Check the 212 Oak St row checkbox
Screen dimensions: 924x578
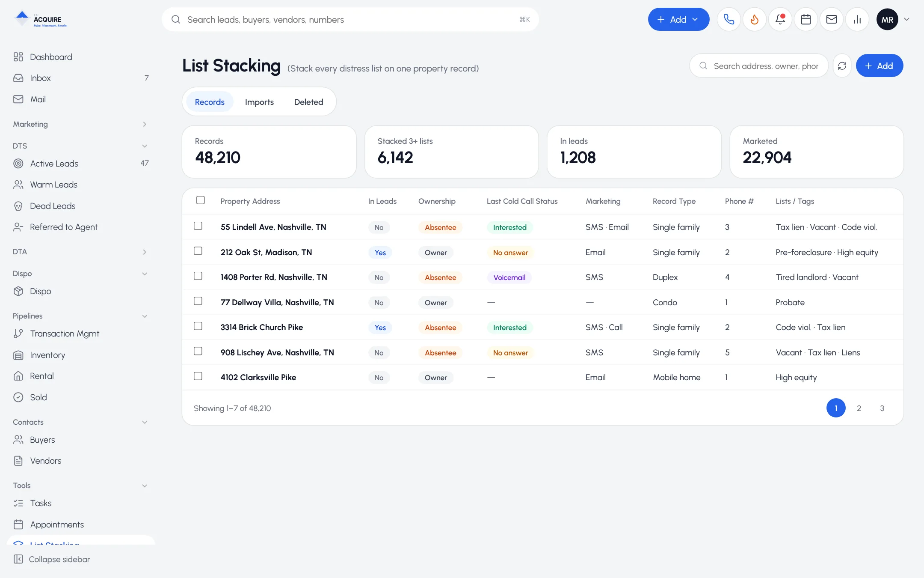point(198,251)
